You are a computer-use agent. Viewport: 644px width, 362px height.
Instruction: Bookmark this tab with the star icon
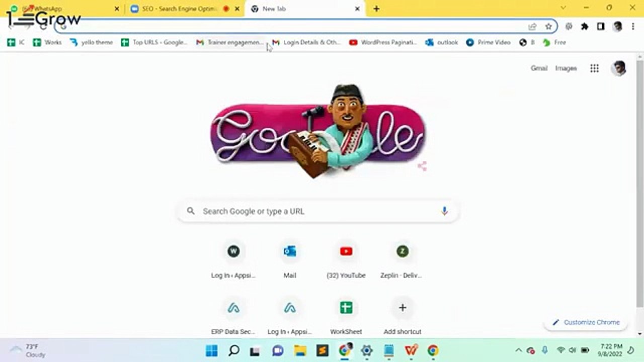548,26
